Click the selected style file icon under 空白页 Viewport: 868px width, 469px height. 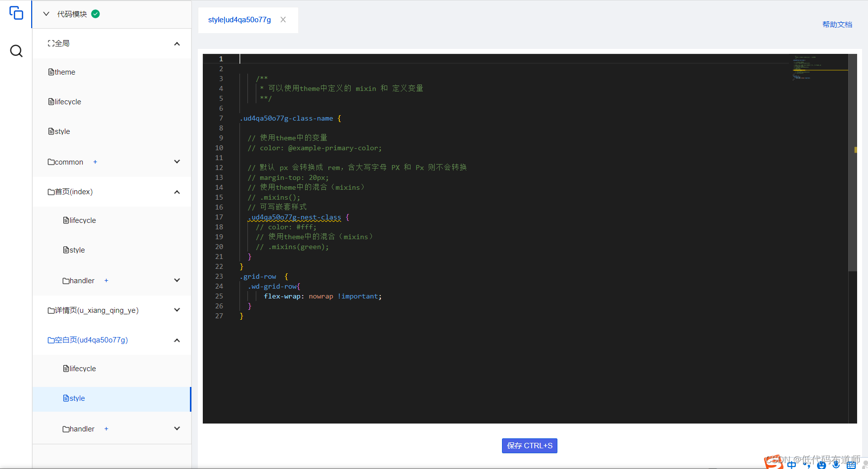click(x=66, y=398)
